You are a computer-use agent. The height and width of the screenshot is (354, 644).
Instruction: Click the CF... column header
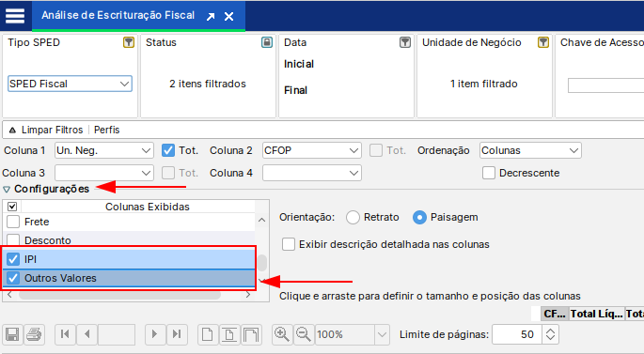pos(555,314)
